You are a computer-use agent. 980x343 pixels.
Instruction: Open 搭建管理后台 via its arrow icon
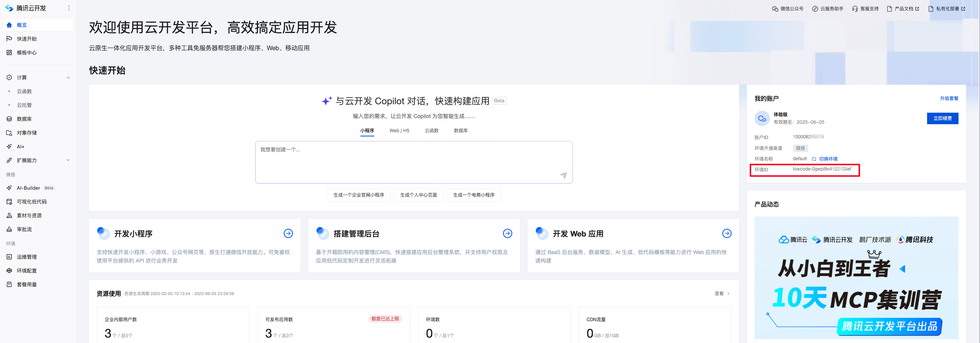pos(508,233)
